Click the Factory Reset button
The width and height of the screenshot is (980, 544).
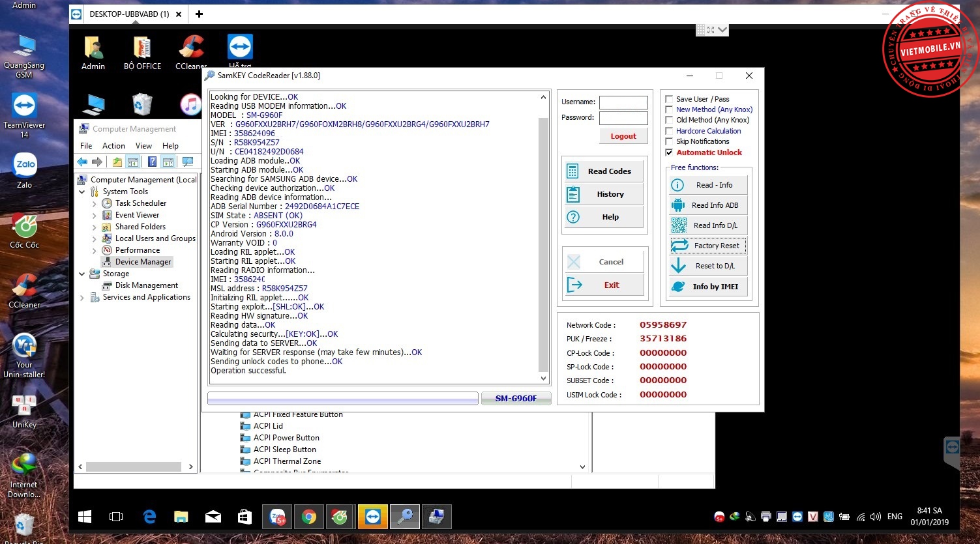tap(707, 246)
